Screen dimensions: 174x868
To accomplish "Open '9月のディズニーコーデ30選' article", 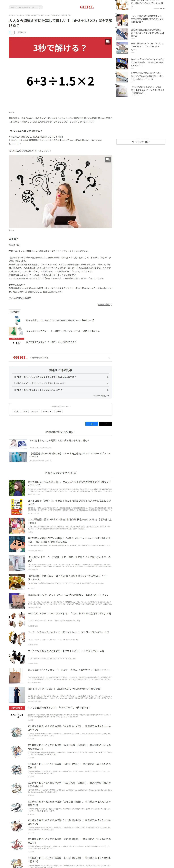I will (x=69, y=559).
